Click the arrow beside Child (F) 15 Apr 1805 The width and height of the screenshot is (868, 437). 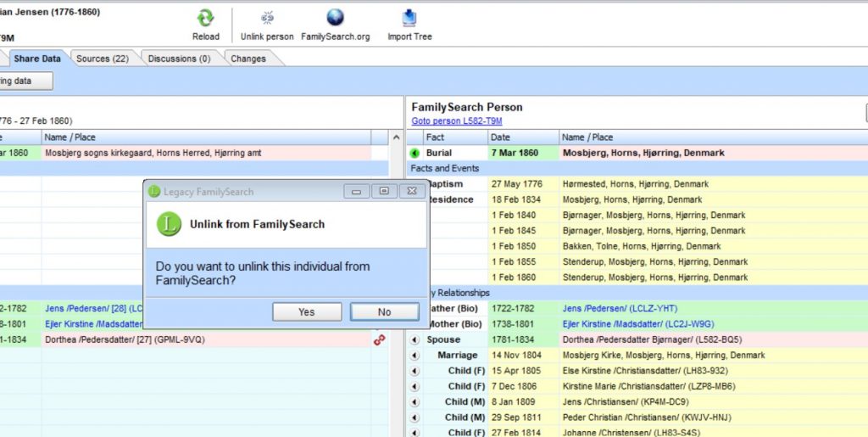pyautogui.click(x=415, y=371)
